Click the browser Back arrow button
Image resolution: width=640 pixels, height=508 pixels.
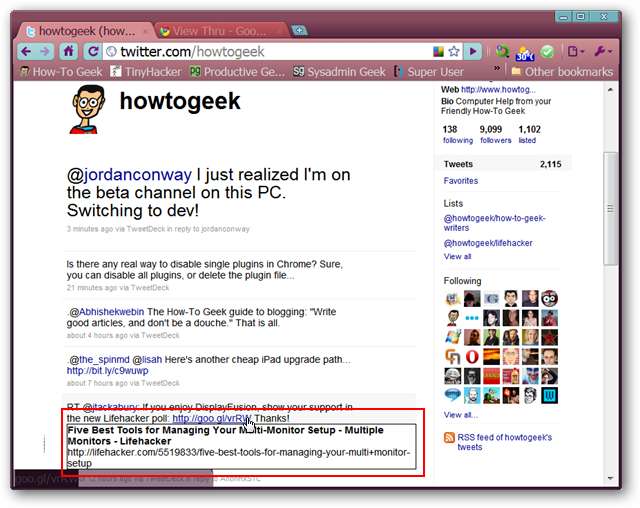pyautogui.click(x=27, y=51)
